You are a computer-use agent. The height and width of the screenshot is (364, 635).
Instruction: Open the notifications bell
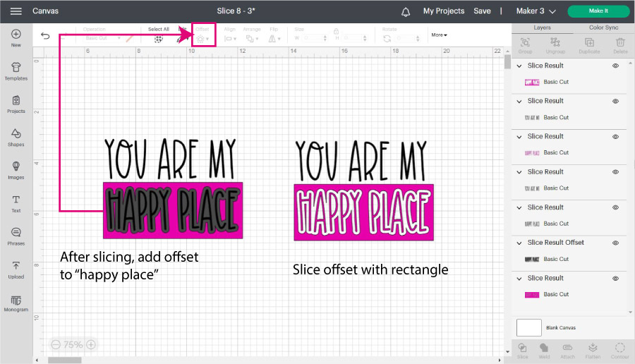(x=406, y=12)
